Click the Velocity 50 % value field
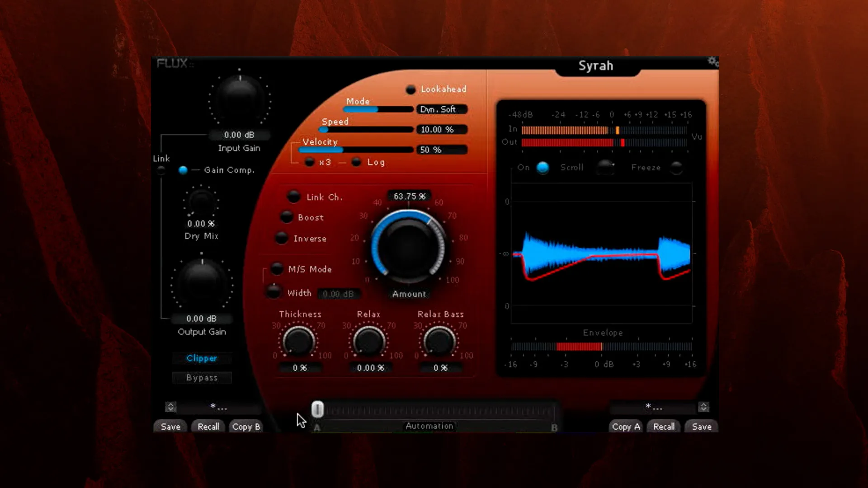The width and height of the screenshot is (868, 488). coord(442,150)
